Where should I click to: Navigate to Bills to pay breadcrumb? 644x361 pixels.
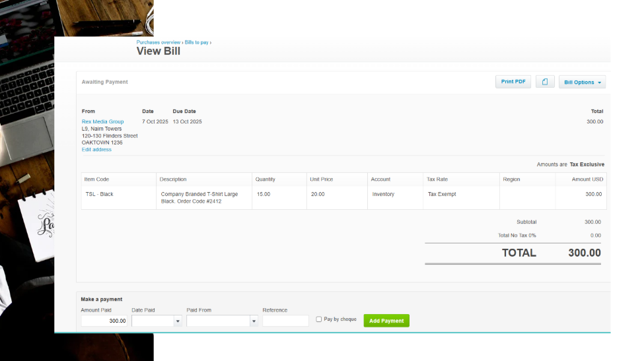(196, 42)
